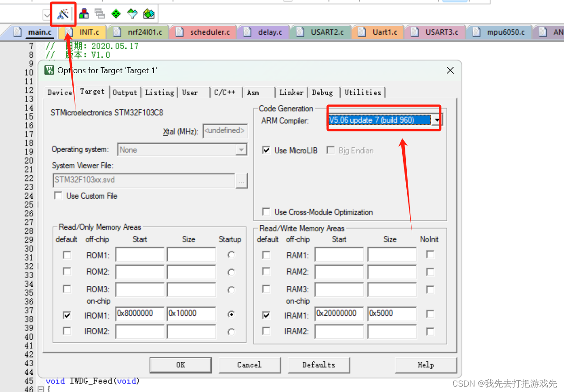The width and height of the screenshot is (564, 392).
Task: Open the INIT.c editor tab
Action: (86, 33)
